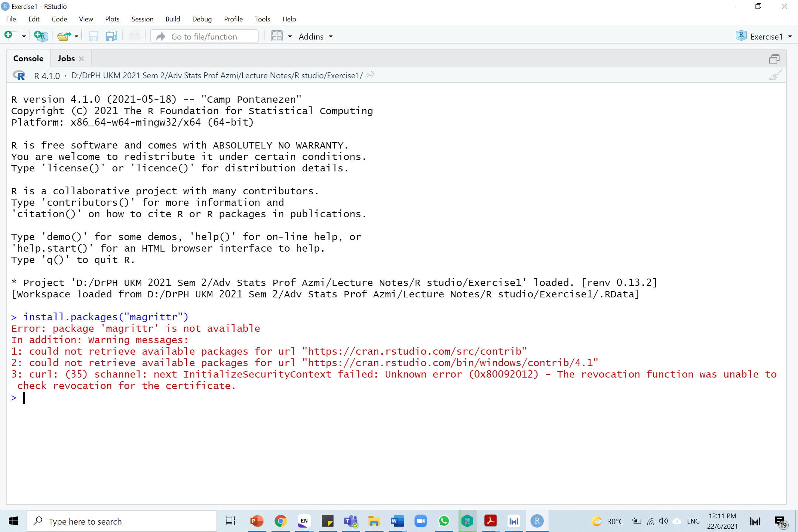Open the Tools menu
The image size is (798, 532).
click(x=262, y=19)
